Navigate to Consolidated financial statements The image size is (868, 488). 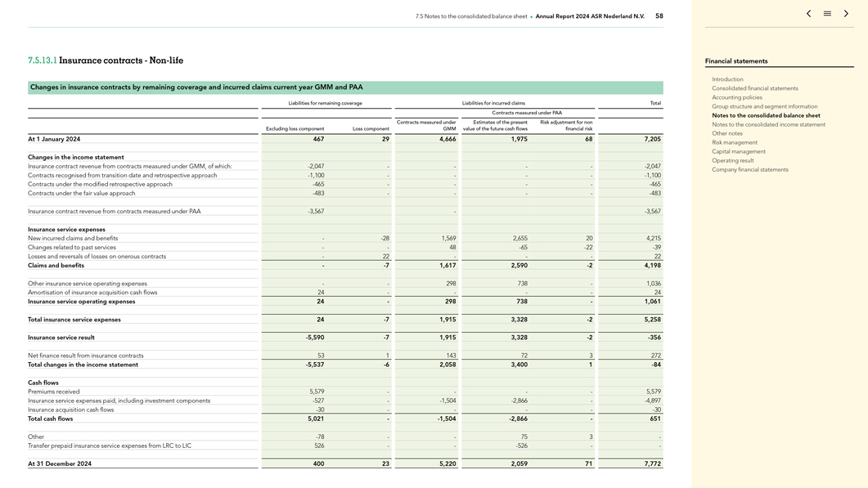754,88
